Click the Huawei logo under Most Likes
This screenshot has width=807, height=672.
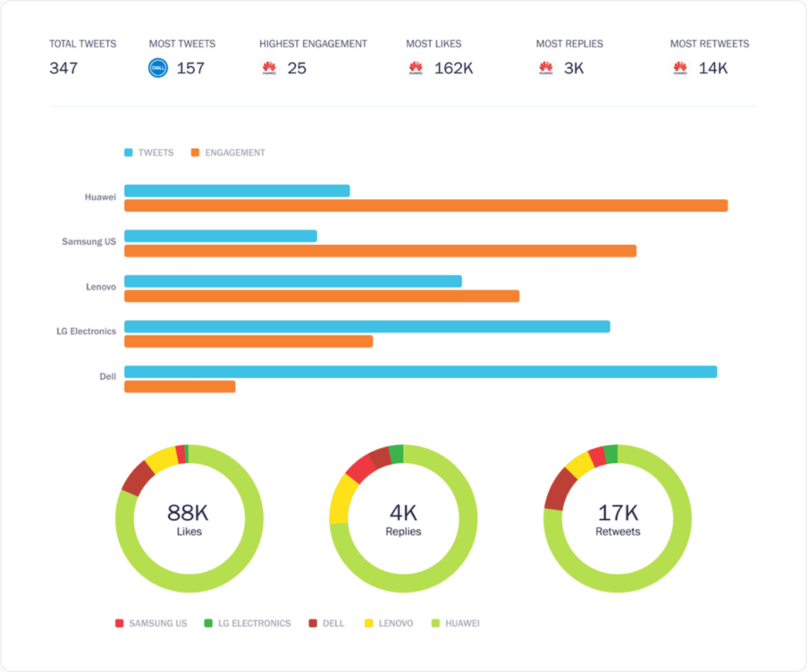point(415,67)
